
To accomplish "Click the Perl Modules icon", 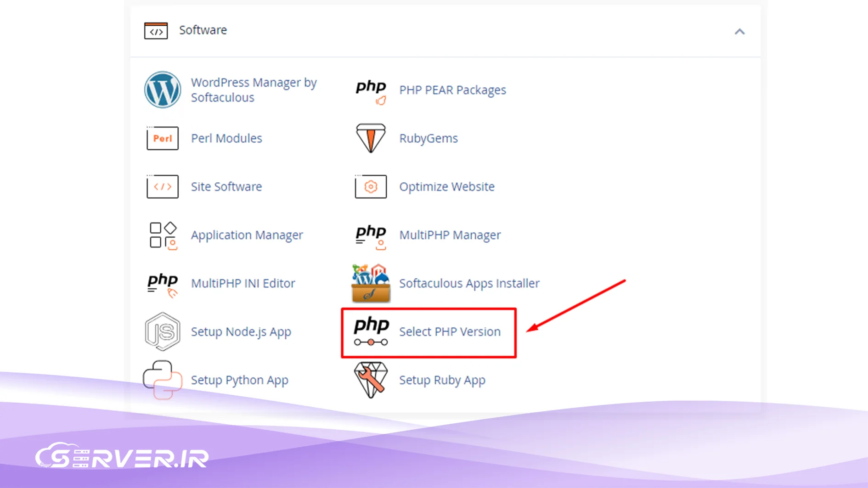I will coord(162,138).
